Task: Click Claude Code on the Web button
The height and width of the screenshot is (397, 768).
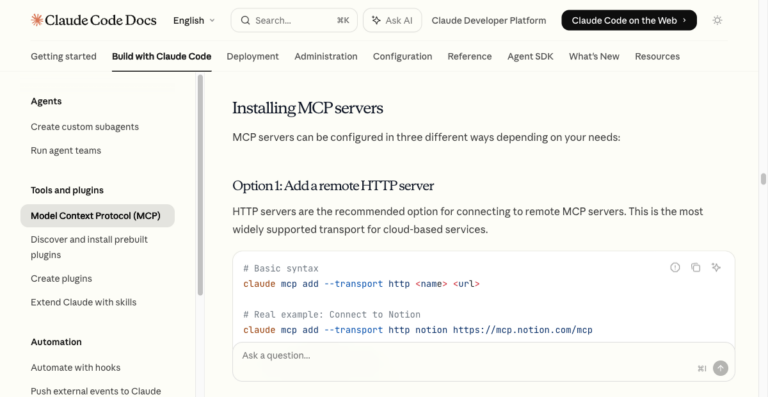Action: point(629,20)
